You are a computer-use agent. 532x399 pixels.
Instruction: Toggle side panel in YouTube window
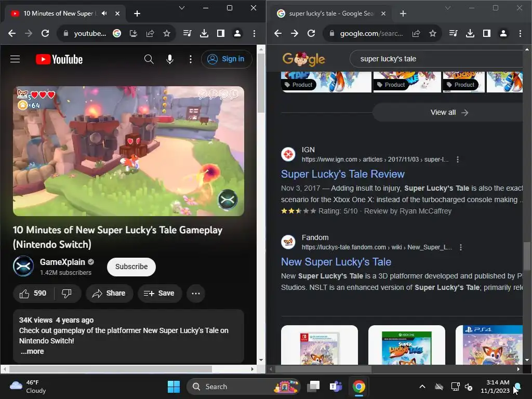click(220, 33)
